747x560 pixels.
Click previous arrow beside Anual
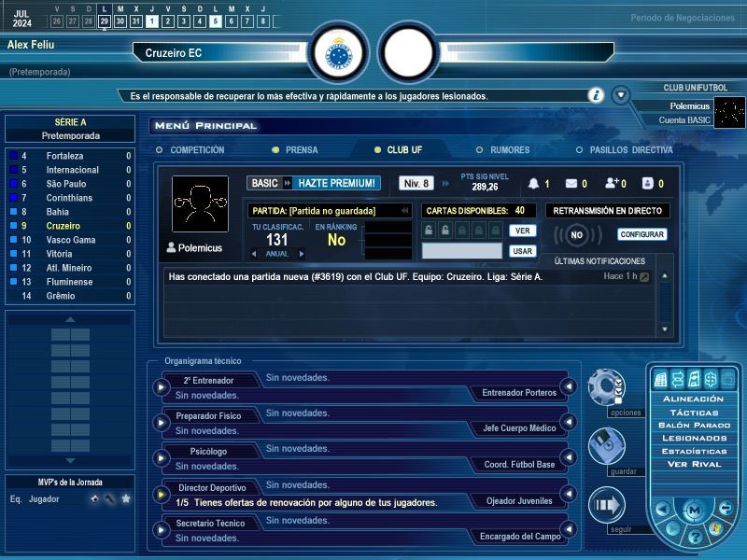pos(254,254)
